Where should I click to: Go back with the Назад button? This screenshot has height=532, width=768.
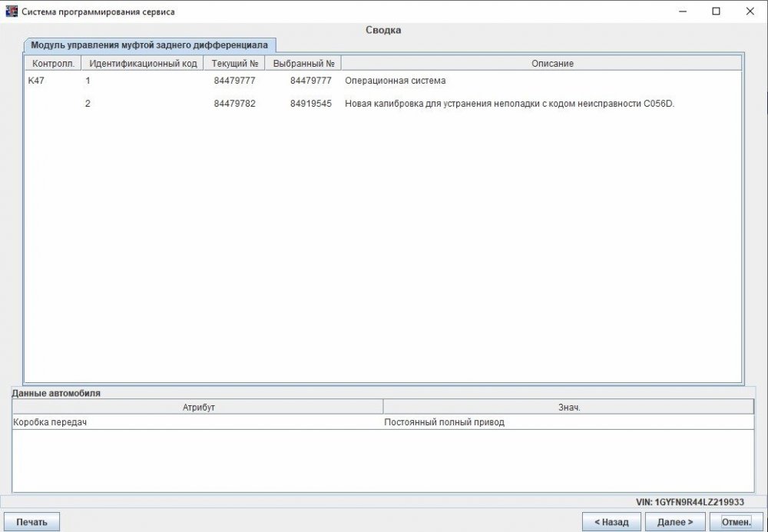tap(611, 522)
